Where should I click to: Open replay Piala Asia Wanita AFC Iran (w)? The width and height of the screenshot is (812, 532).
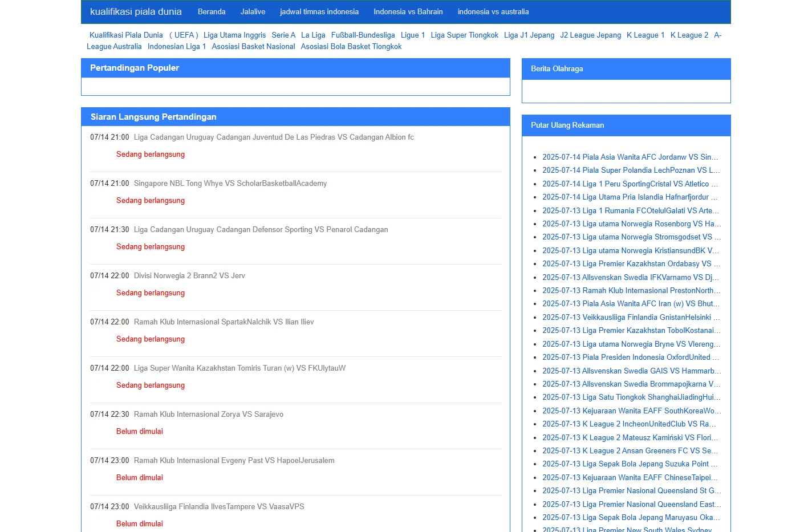click(631, 303)
